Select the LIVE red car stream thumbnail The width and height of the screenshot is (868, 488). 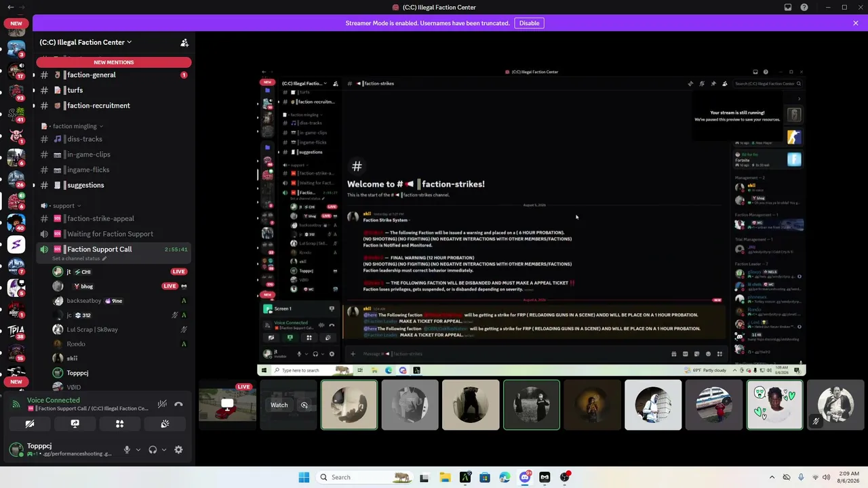point(228,405)
